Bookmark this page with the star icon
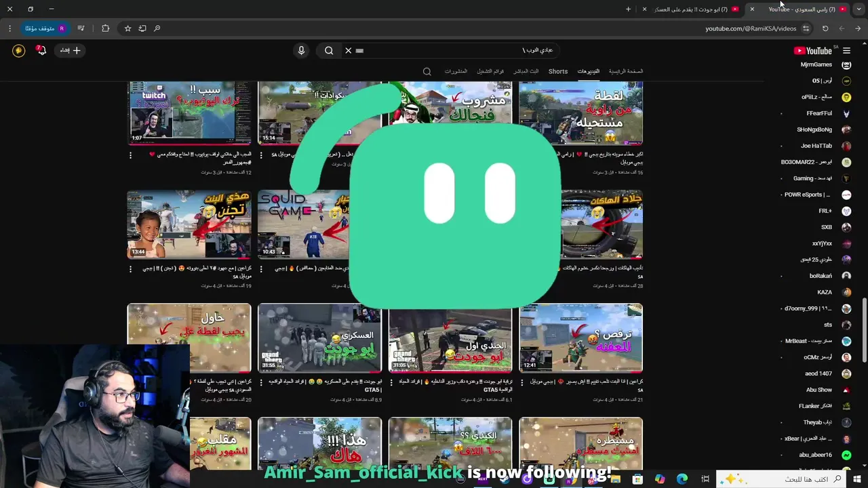Image resolution: width=868 pixels, height=488 pixels. (127, 28)
